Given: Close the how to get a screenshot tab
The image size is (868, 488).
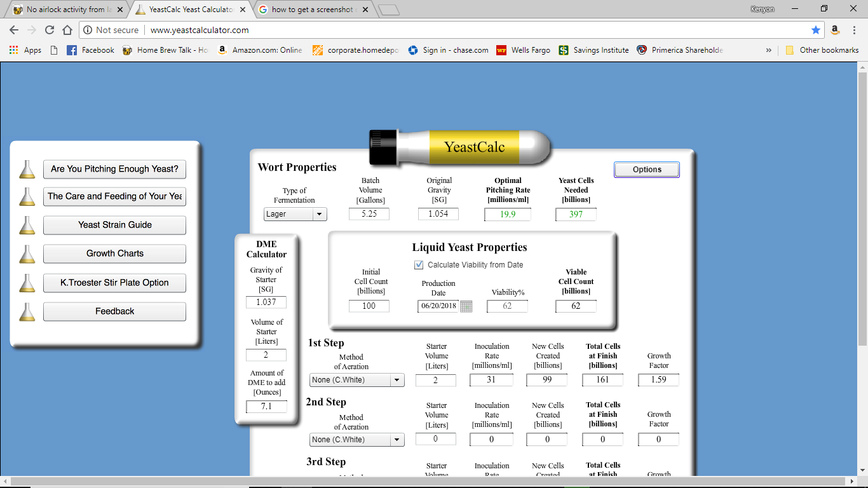Looking at the screenshot, I should 365,10.
